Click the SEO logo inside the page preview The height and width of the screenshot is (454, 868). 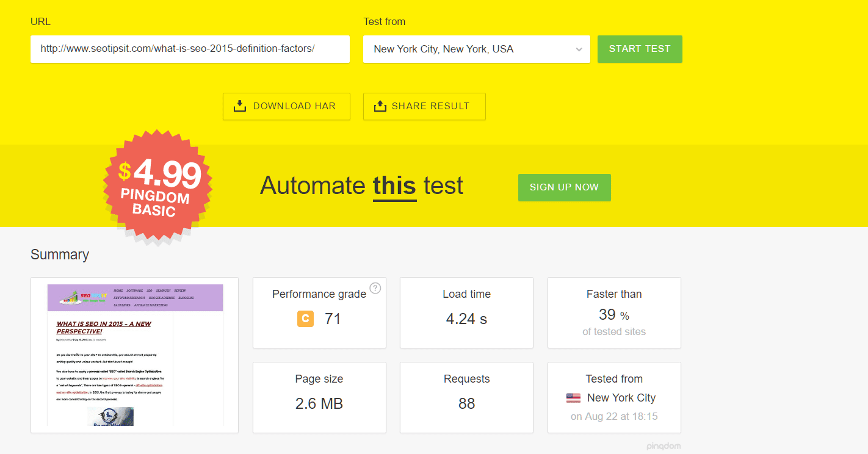pos(82,297)
